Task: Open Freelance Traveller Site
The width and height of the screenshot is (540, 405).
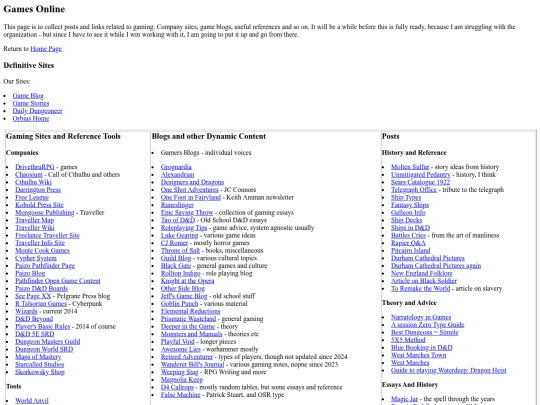Action: tap(48, 235)
